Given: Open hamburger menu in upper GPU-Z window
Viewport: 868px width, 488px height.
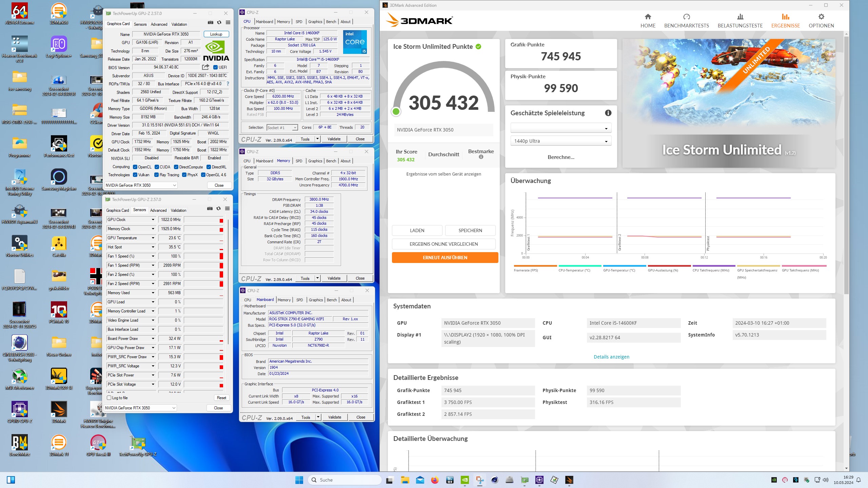Looking at the screenshot, I should click(228, 22).
